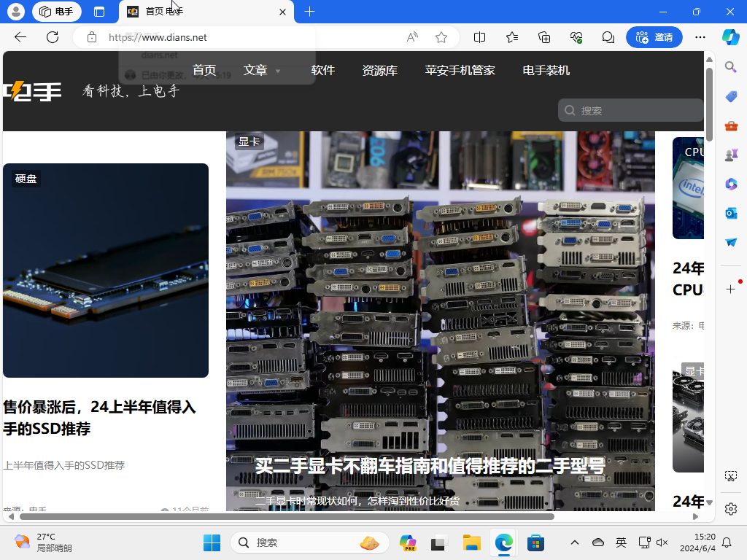Open the web capture icon in sidebar

click(x=731, y=475)
